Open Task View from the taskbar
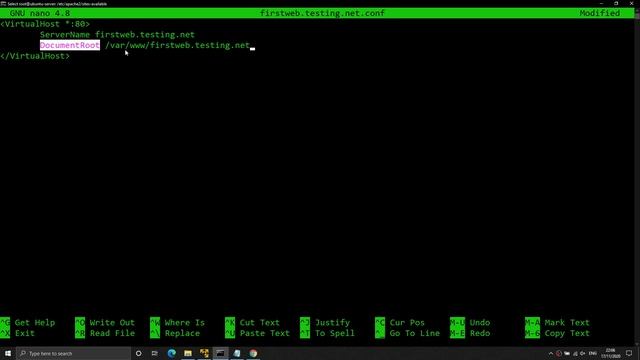640x360 pixels. 155,353
